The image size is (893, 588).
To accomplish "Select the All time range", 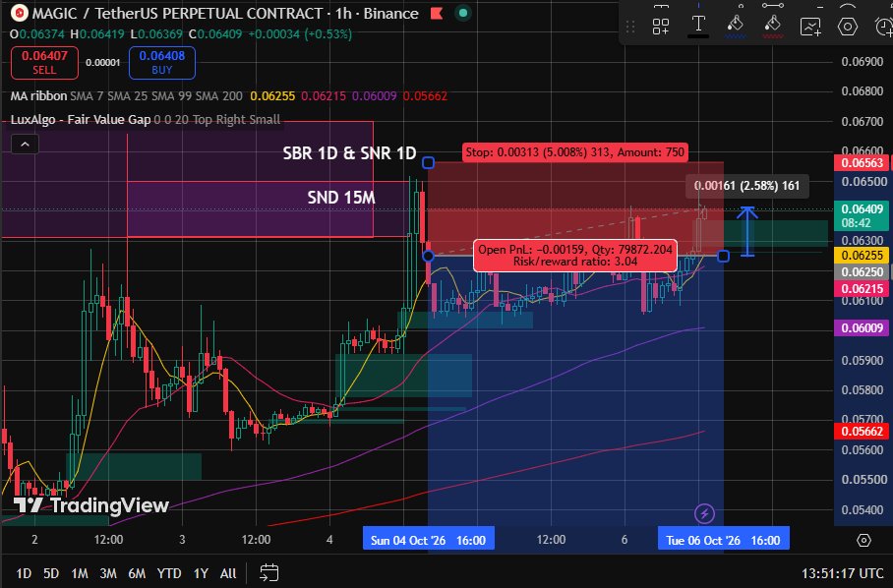I will (228, 573).
